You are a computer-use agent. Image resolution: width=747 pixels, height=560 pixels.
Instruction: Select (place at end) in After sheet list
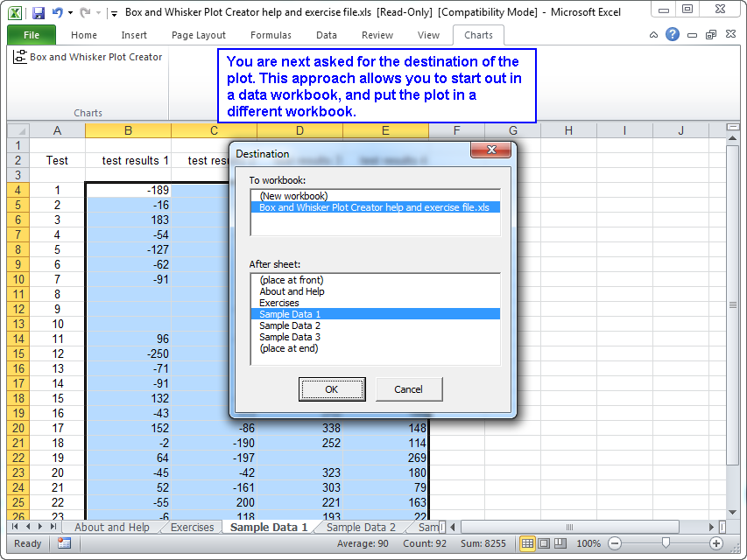(289, 348)
